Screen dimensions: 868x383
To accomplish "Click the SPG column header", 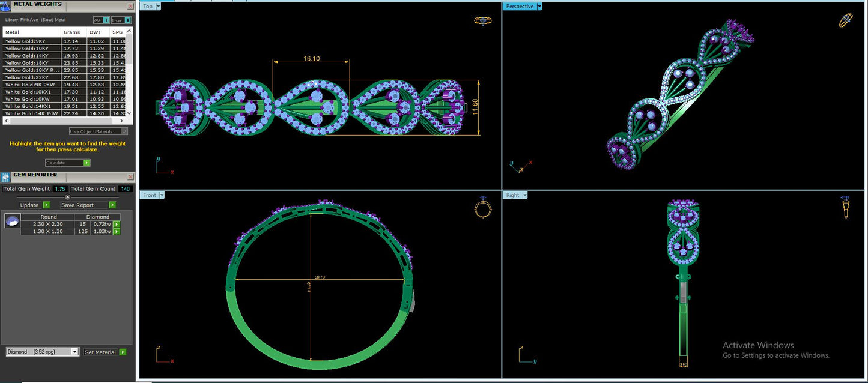I will pos(118,32).
